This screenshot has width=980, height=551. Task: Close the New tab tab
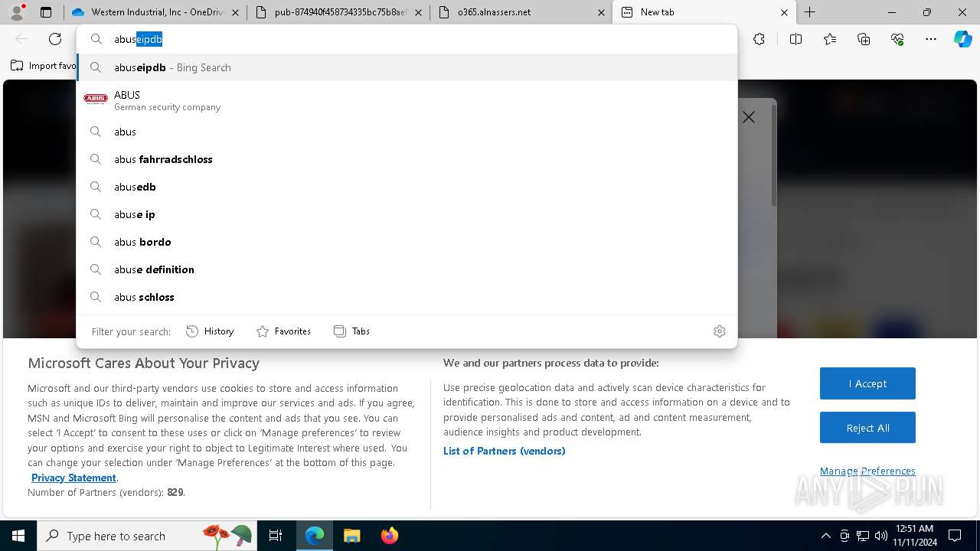point(784,12)
